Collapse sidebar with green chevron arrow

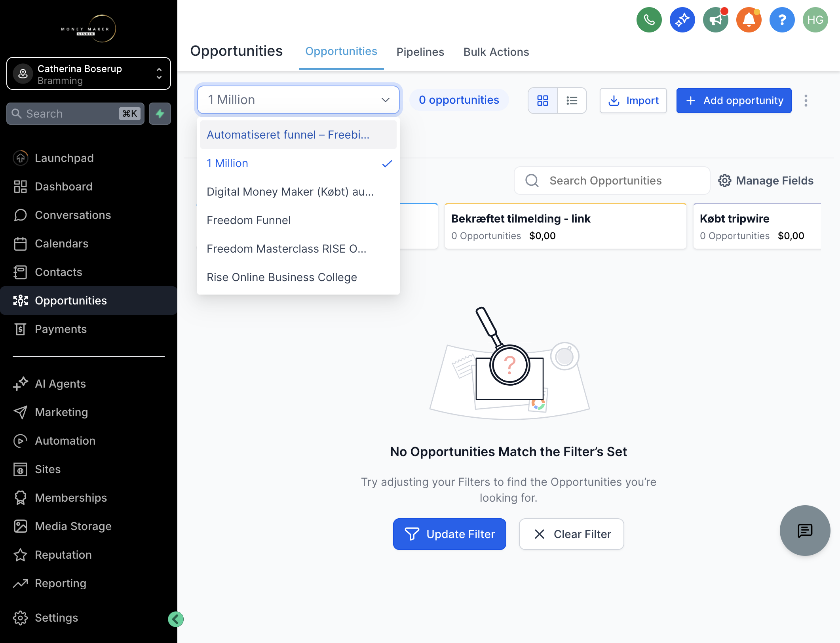coord(175,619)
